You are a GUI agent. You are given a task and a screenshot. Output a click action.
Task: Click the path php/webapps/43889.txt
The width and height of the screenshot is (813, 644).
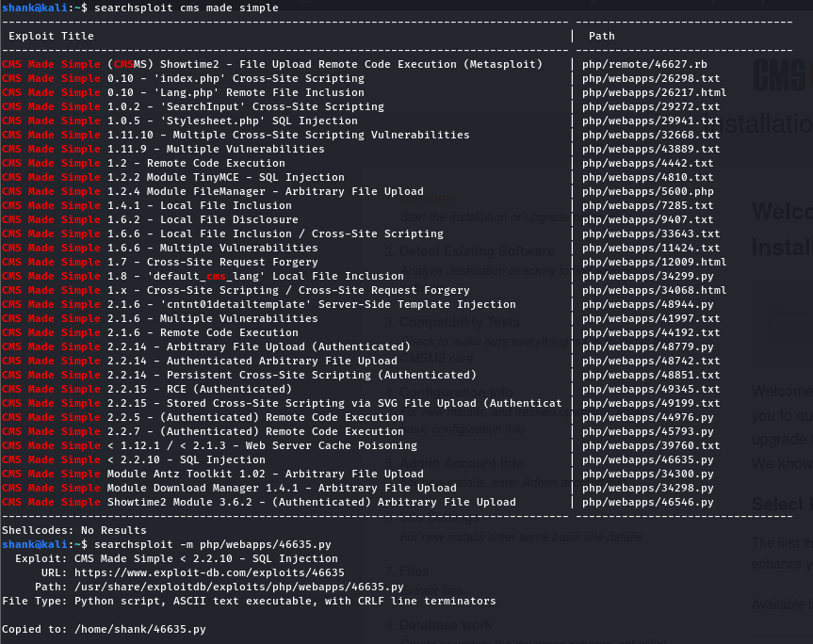(x=651, y=149)
